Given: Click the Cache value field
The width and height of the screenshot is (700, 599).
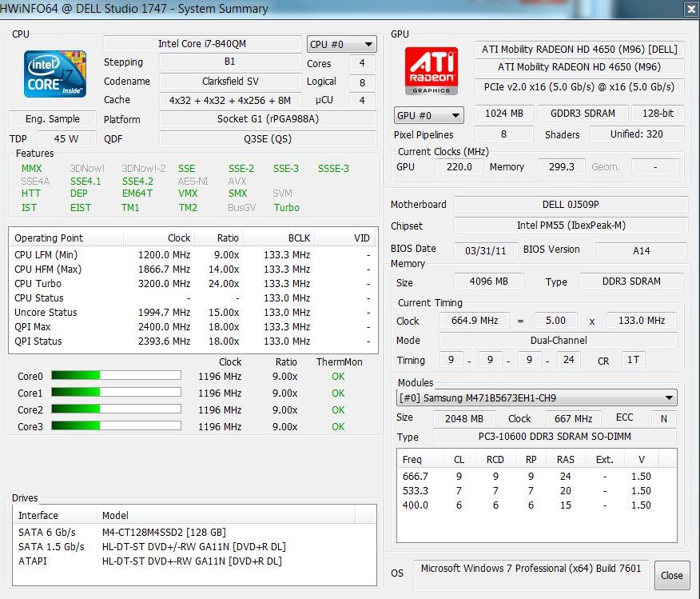Looking at the screenshot, I should tap(230, 100).
